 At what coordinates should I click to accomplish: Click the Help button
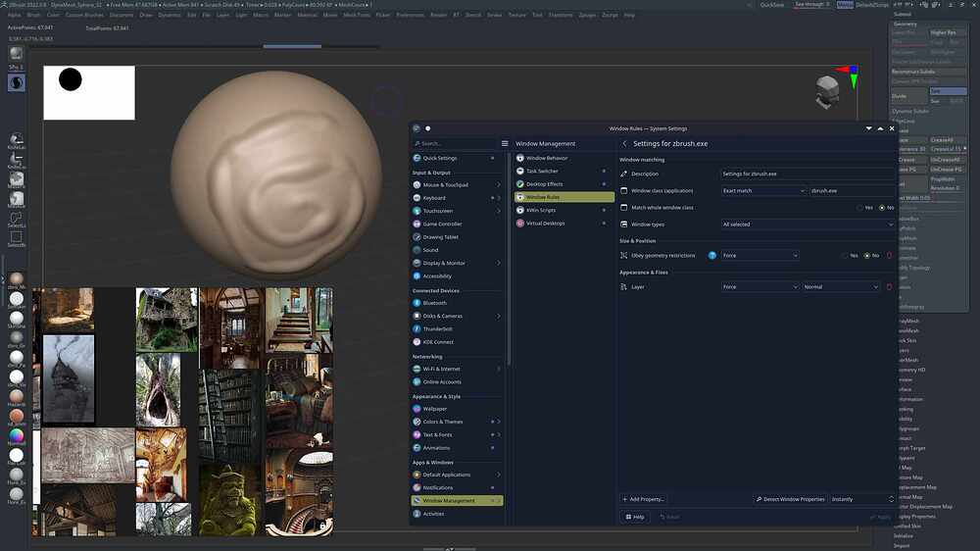[x=635, y=518]
